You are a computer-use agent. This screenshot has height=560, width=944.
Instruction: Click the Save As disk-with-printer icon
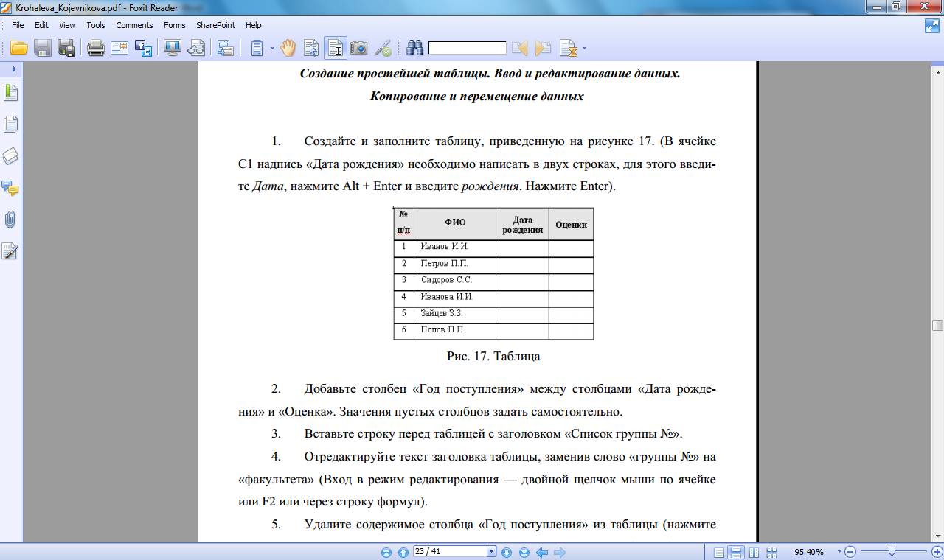click(x=66, y=49)
